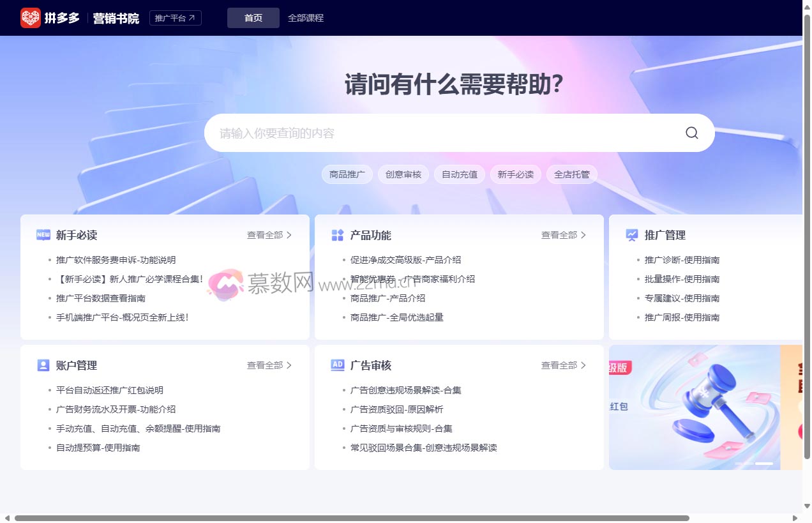Click the person icon beside 账户管理
This screenshot has height=523, width=812.
point(43,365)
